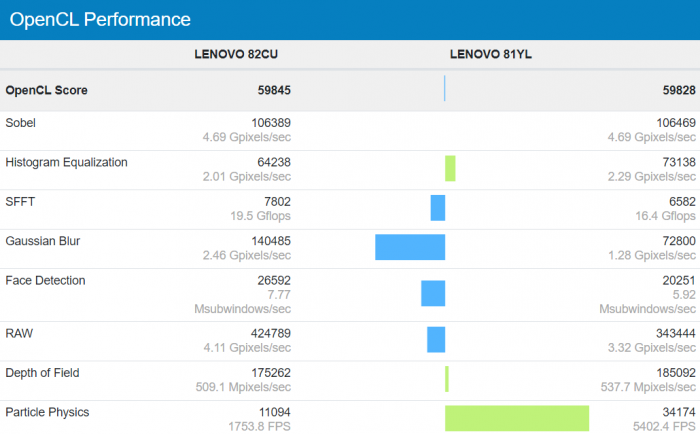This screenshot has width=700, height=434.
Task: Click RAW score 424789
Action: (x=271, y=334)
